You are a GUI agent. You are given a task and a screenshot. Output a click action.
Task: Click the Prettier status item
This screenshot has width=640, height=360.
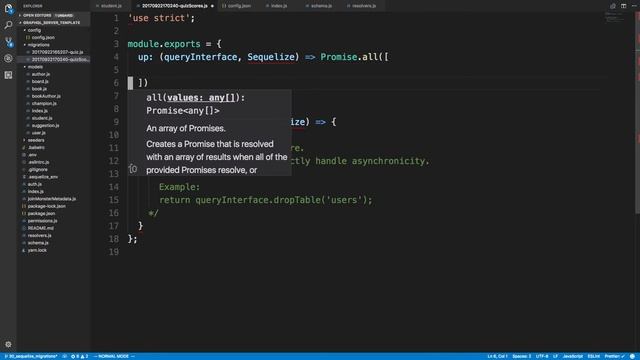coord(614,356)
